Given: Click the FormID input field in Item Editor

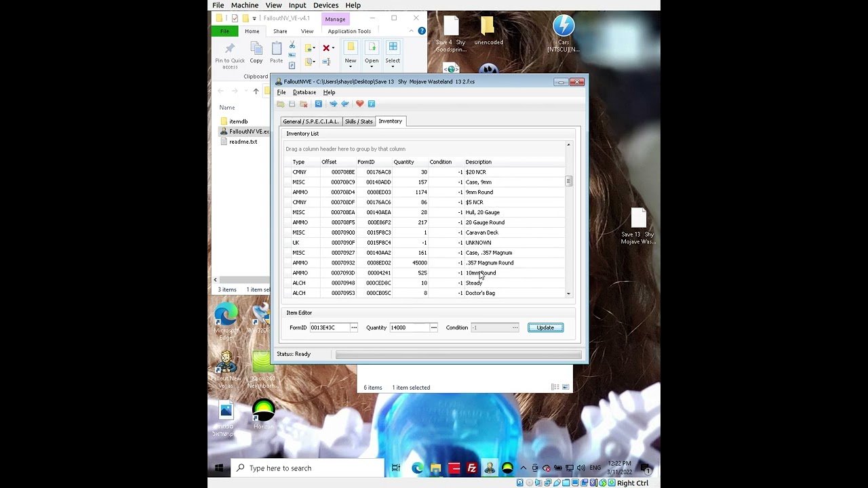Looking at the screenshot, I should tap(330, 327).
